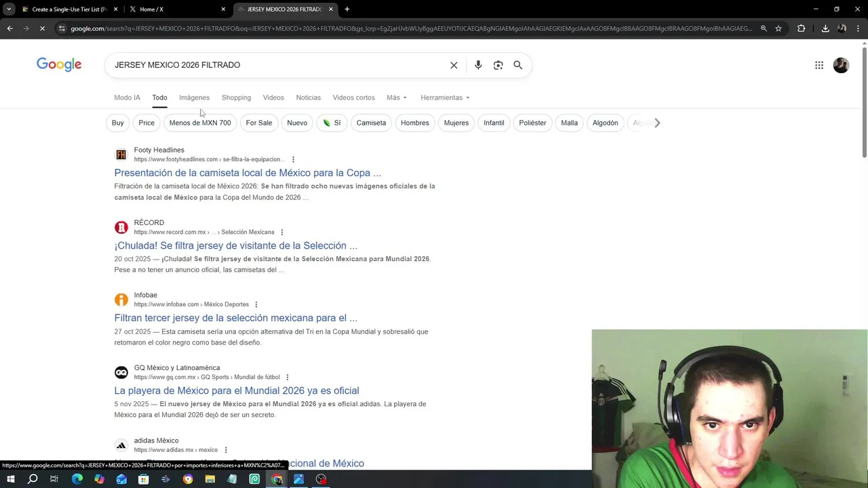Open La playera de México para el Mundial link
868x488 pixels.
pos(237,390)
